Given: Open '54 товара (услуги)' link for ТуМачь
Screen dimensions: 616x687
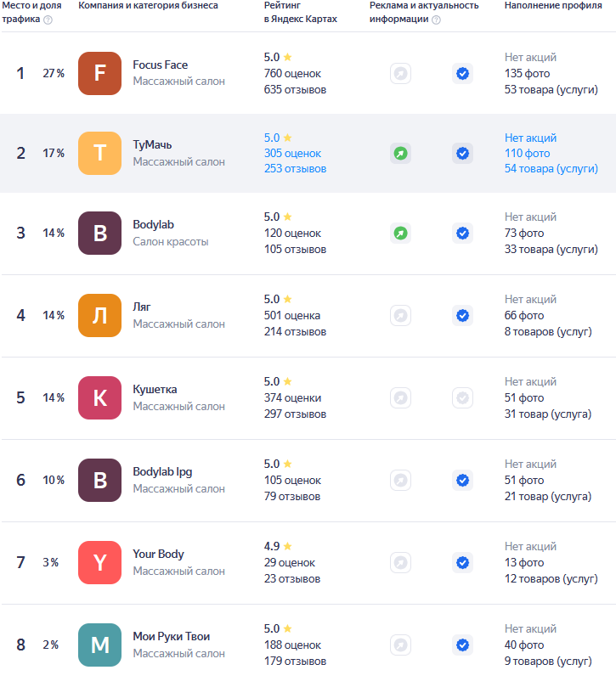Looking at the screenshot, I should pyautogui.click(x=551, y=169).
